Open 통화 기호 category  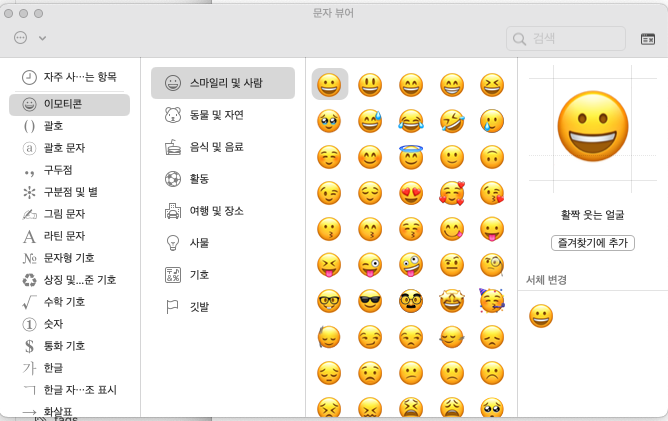tap(69, 346)
